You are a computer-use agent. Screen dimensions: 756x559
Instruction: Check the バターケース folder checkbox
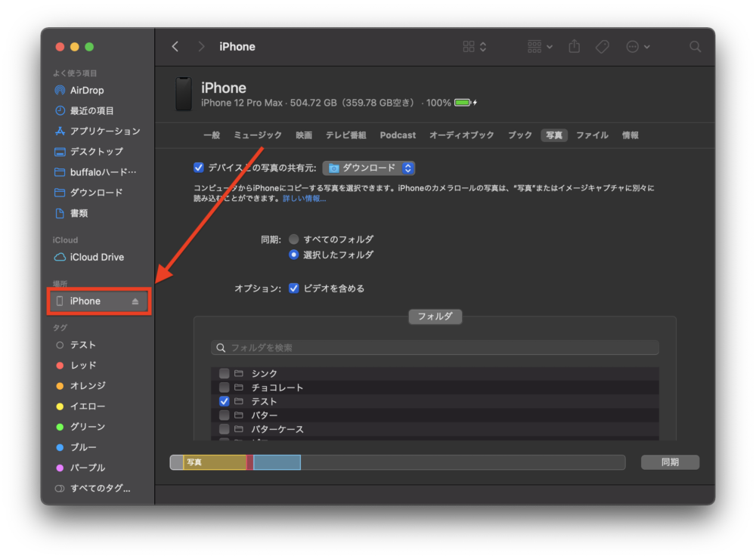point(225,429)
